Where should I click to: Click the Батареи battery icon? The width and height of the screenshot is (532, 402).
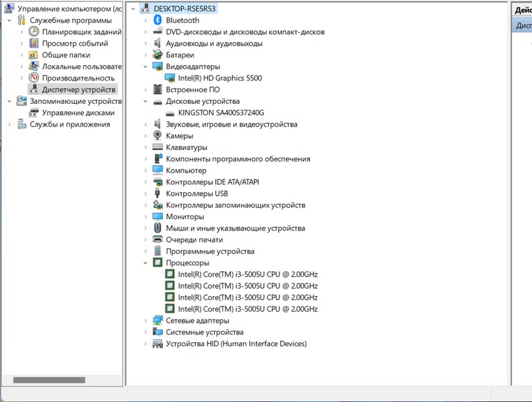pyautogui.click(x=157, y=55)
